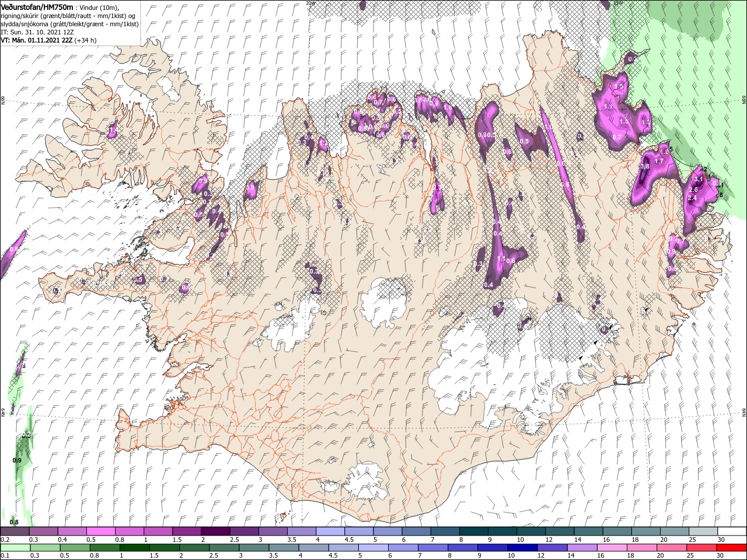Click the '0.9' rain value off the west coast
Image resolution: width=747 pixels, height=560 pixels.
click(x=17, y=461)
